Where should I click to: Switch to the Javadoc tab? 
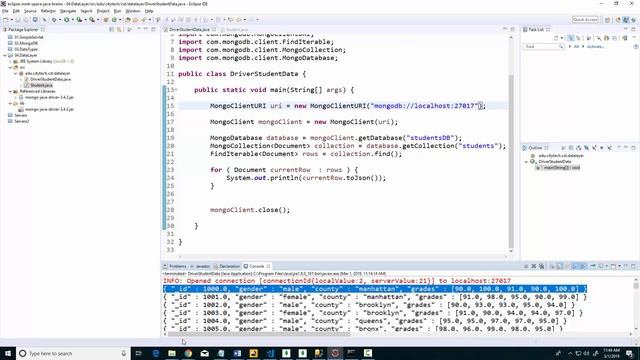pyautogui.click(x=200, y=266)
